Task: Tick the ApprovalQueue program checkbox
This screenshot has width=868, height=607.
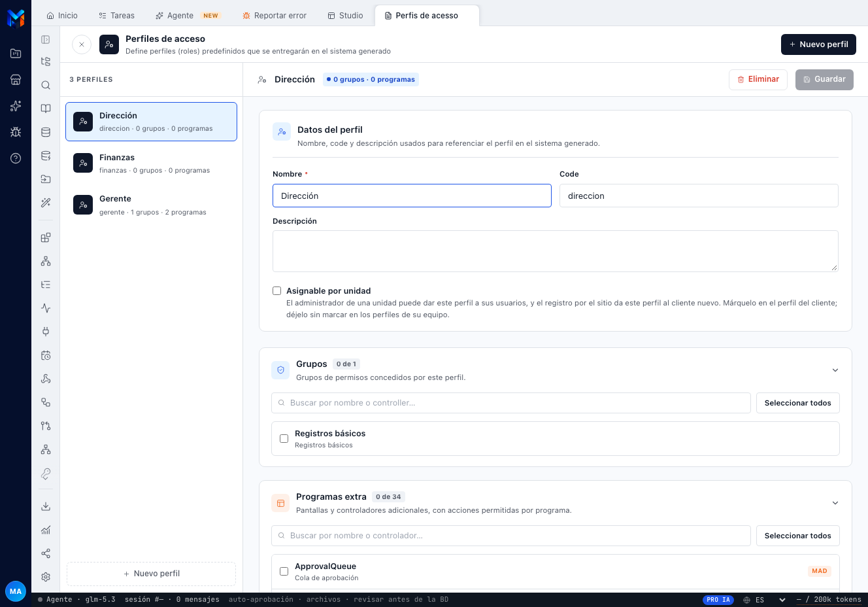Action: pyautogui.click(x=284, y=572)
